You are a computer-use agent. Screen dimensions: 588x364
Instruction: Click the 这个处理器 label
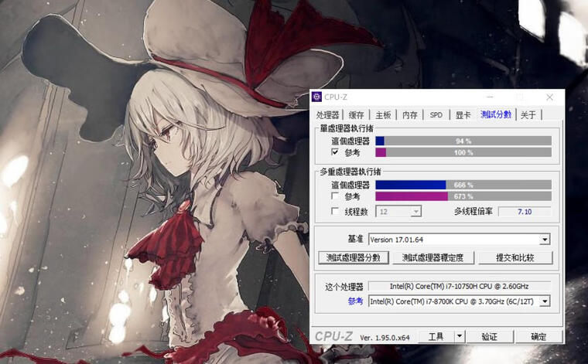tap(344, 287)
